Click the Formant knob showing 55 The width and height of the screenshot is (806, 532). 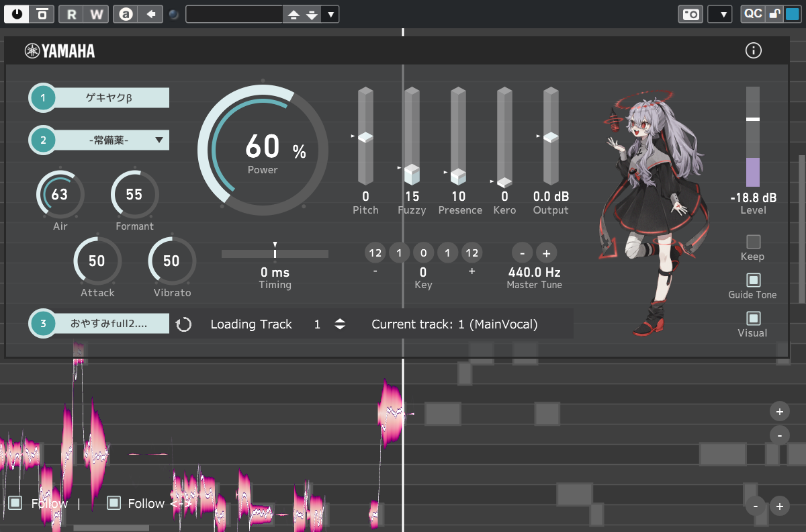[x=134, y=194]
